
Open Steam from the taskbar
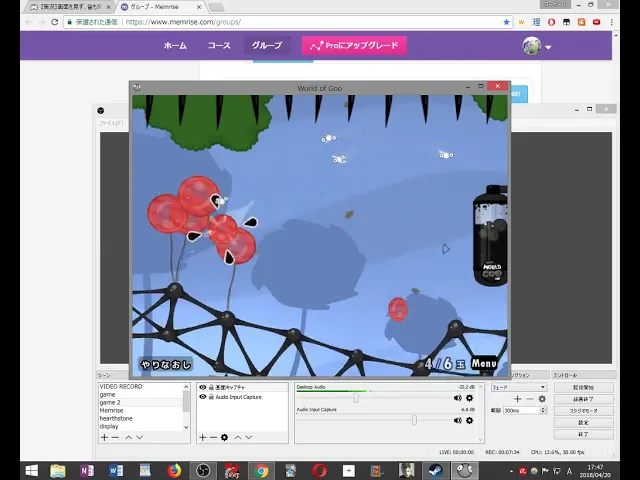[x=436, y=471]
